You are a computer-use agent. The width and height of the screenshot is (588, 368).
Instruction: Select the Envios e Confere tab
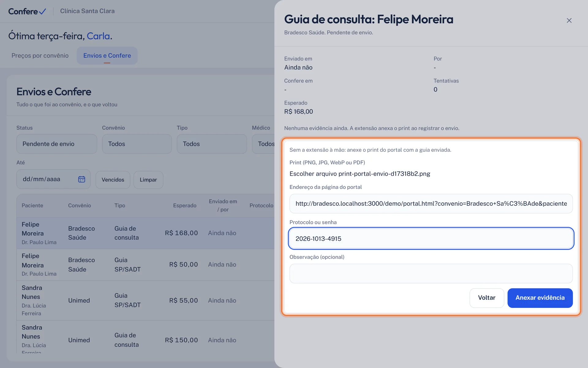coord(107,56)
